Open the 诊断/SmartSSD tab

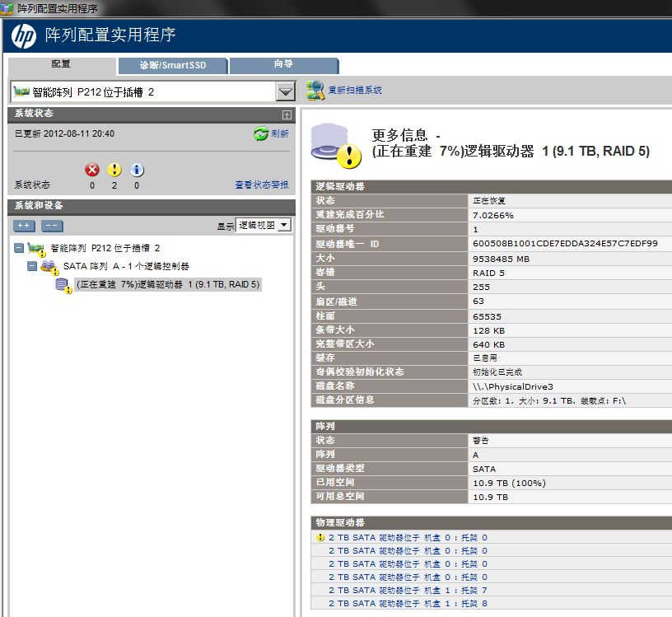pos(173,66)
